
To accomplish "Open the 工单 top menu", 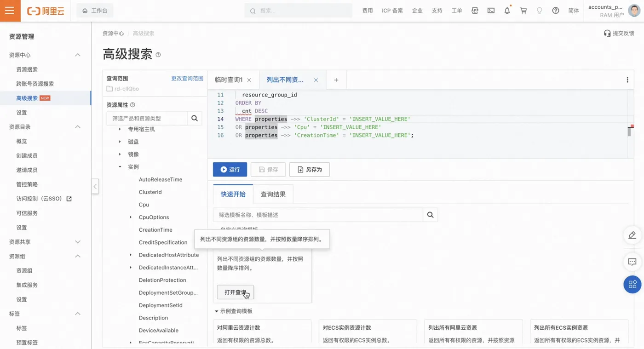I will click(457, 11).
